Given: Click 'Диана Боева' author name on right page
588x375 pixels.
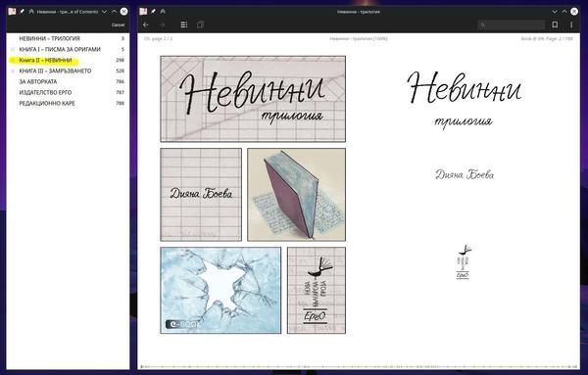Looking at the screenshot, I should click(x=465, y=174).
